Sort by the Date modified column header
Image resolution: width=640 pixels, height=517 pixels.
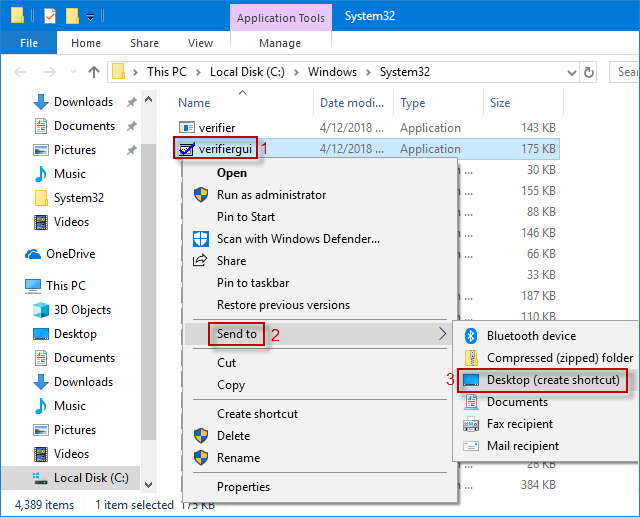(x=353, y=103)
